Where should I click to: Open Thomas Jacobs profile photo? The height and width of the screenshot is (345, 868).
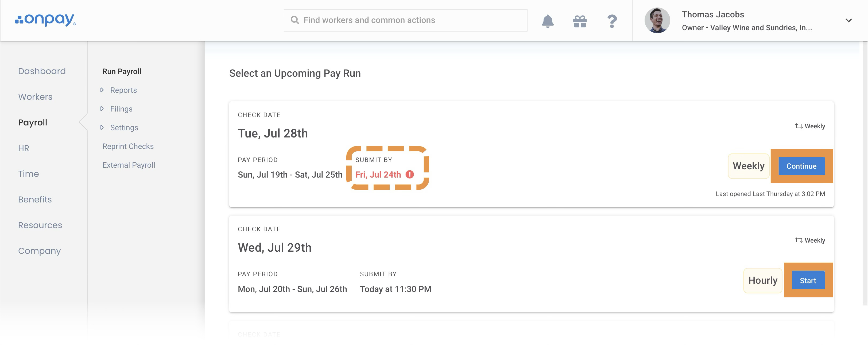(657, 20)
